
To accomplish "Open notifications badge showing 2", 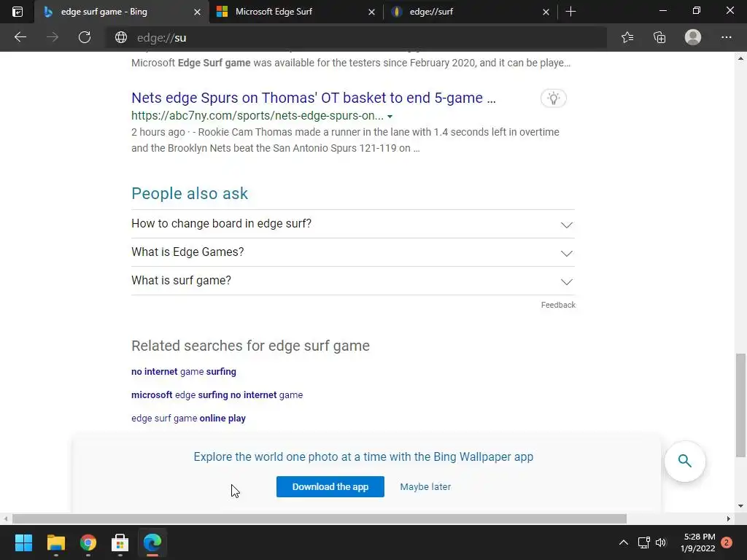I will pos(727,542).
